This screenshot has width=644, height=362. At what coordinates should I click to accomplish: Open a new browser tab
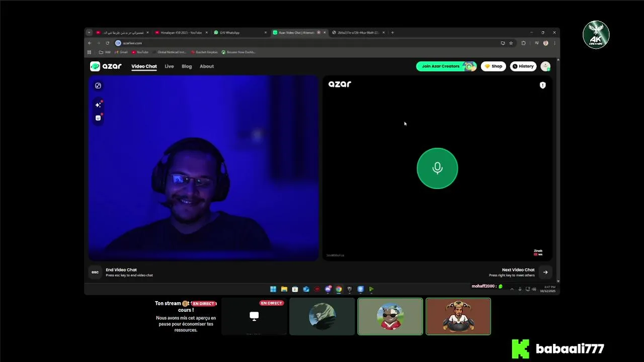[392, 33]
